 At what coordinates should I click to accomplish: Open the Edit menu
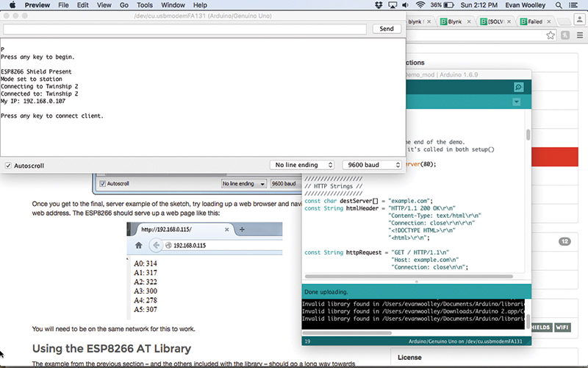pos(82,5)
